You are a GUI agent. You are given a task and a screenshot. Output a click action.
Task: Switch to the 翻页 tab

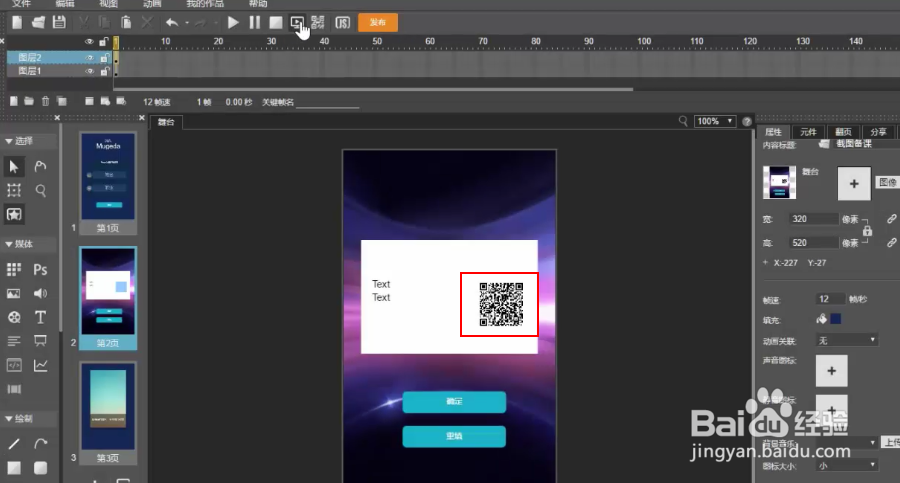pos(843,132)
